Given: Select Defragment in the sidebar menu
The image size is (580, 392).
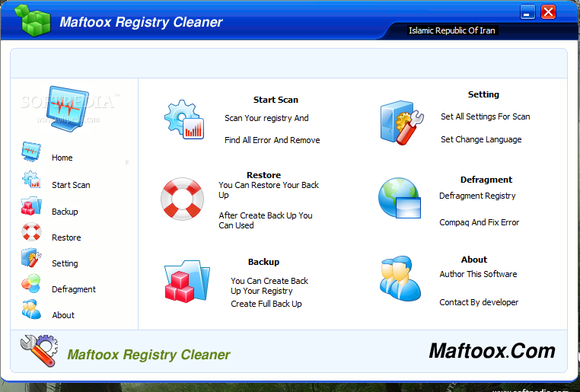Looking at the screenshot, I should click(x=74, y=289).
